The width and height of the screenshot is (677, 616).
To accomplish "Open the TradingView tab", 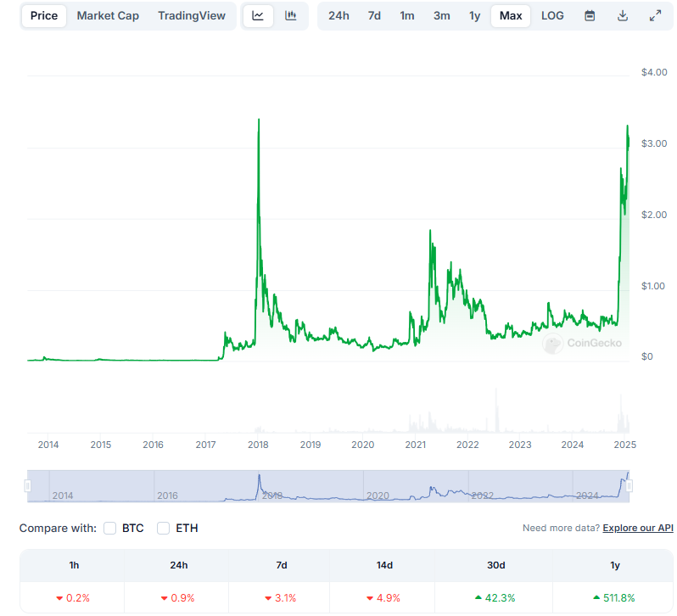I will coord(192,16).
